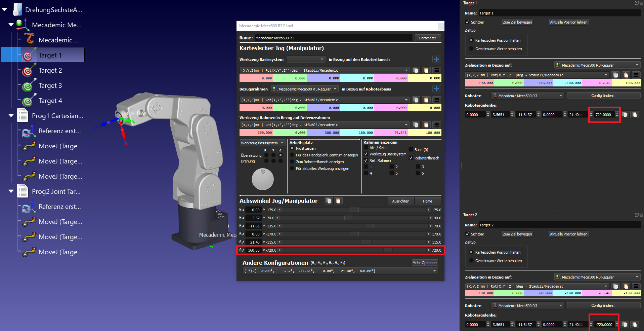Click paste icon next to Achswinkel Jog/Manipulator
The width and height of the screenshot is (644, 331).
pyautogui.click(x=338, y=201)
